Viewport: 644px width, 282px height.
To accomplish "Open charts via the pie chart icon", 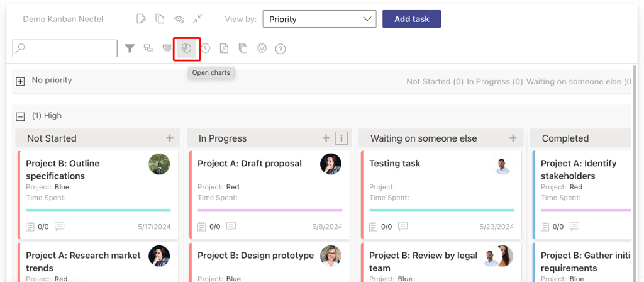I will [186, 48].
